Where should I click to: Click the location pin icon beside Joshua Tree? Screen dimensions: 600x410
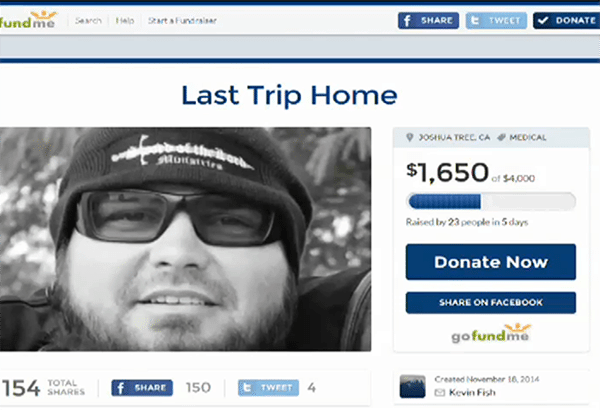coord(409,137)
